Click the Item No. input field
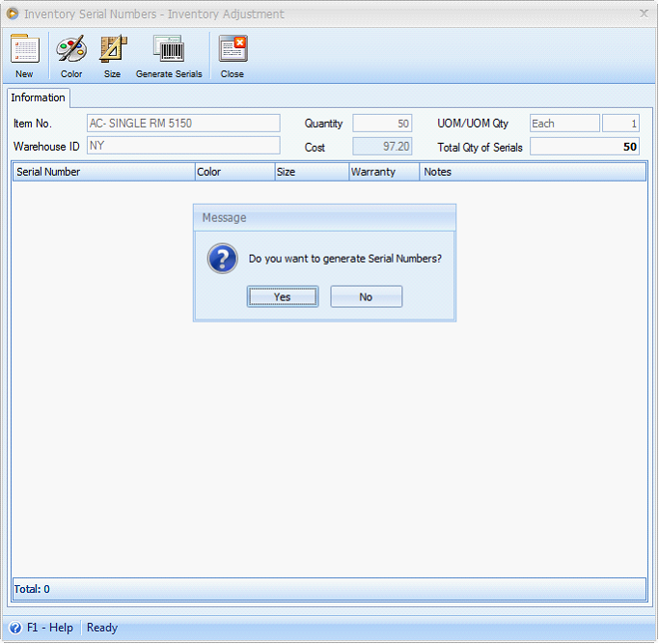659x644 pixels. click(x=183, y=124)
